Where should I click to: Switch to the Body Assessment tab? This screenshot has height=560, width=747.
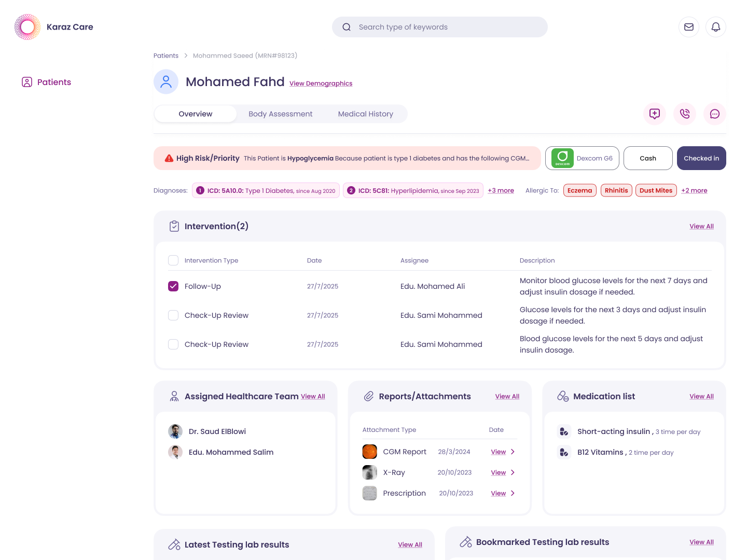[281, 114]
